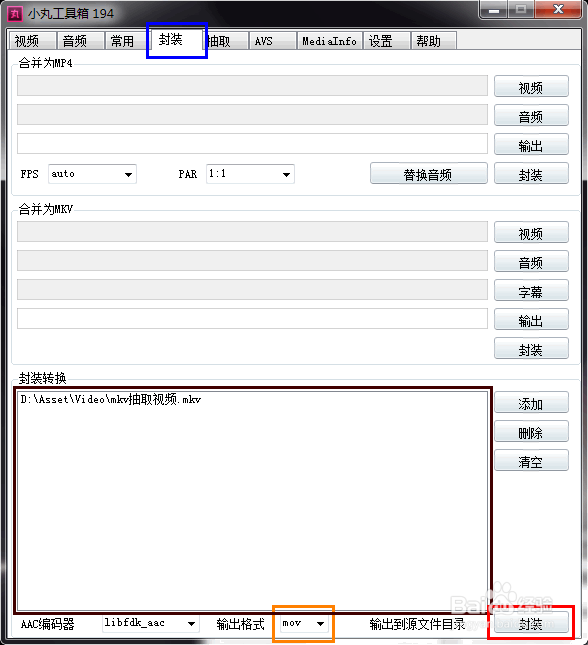Expand the PAR 1:1 dropdown
The image size is (588, 645).
250,174
